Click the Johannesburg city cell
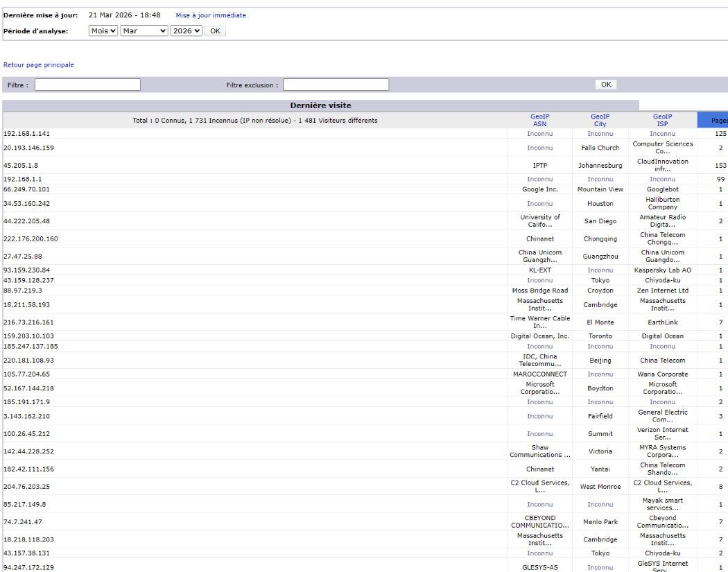This screenshot has height=572, width=728. (600, 166)
